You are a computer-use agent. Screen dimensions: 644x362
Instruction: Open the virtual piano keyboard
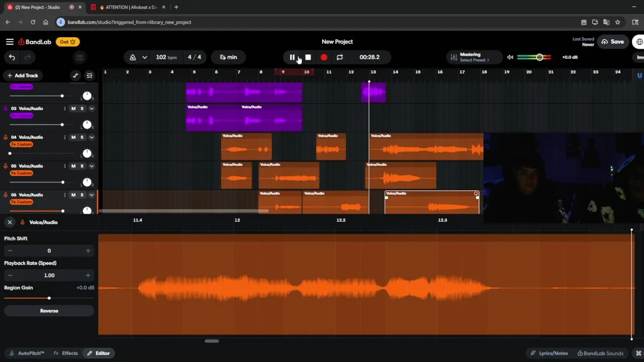(x=79, y=57)
